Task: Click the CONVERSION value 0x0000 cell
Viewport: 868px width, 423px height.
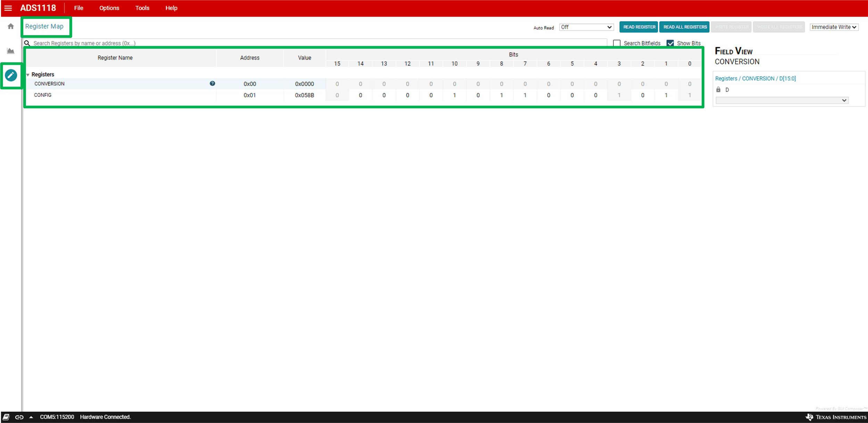Action: pyautogui.click(x=305, y=84)
